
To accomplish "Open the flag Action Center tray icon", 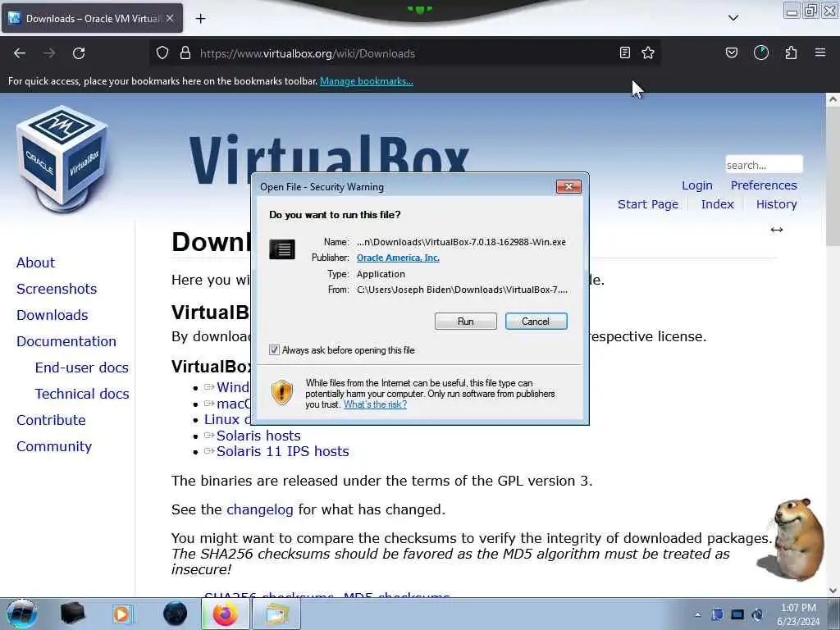I will pos(717,614).
